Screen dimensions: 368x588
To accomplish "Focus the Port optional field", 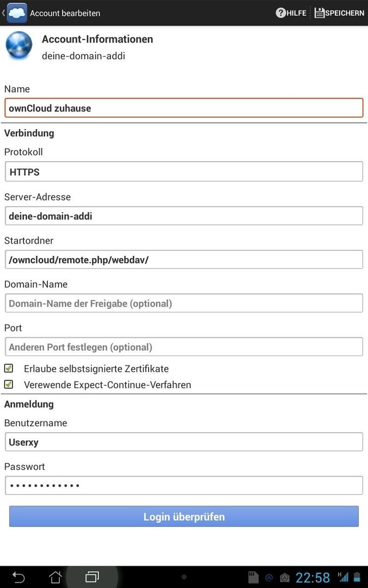I will coord(184,347).
